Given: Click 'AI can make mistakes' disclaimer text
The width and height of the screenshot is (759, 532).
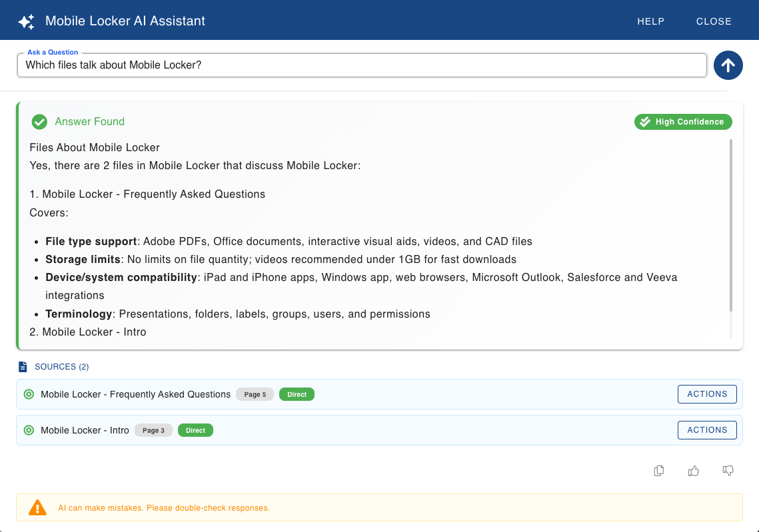Looking at the screenshot, I should [x=164, y=508].
